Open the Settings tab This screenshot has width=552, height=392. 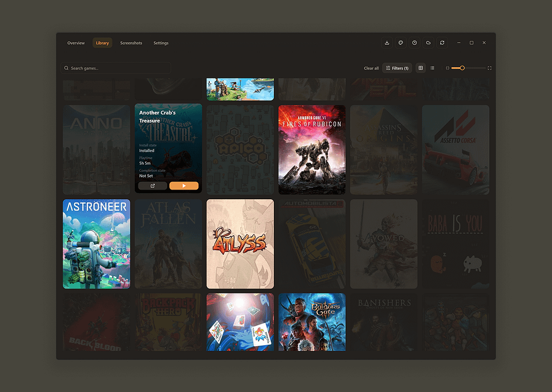pos(161,43)
